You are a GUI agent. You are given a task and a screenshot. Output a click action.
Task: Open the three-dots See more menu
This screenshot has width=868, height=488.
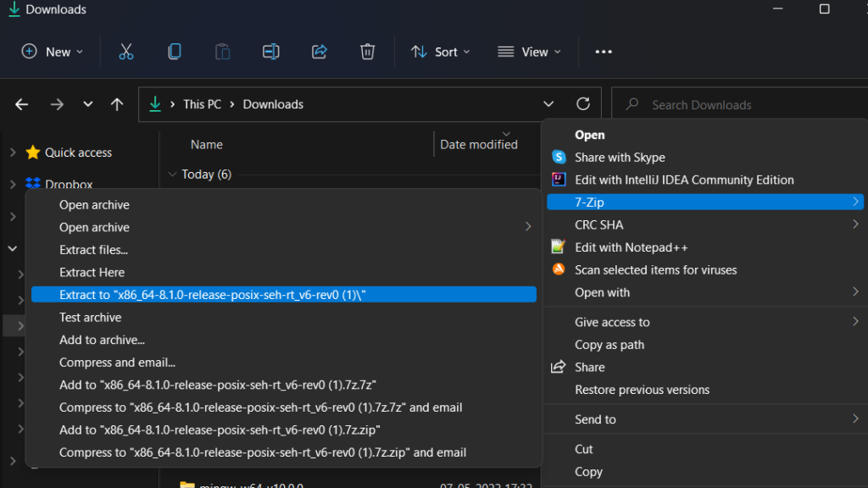click(x=604, y=52)
